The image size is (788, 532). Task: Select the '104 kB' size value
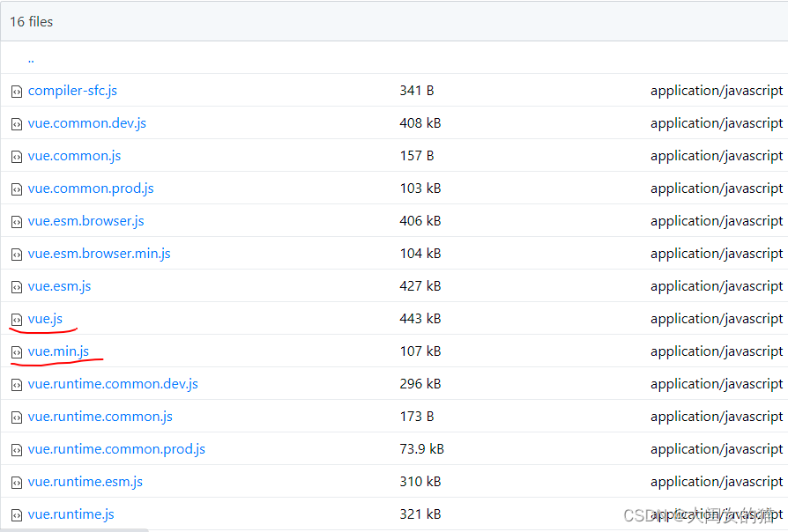coord(420,254)
